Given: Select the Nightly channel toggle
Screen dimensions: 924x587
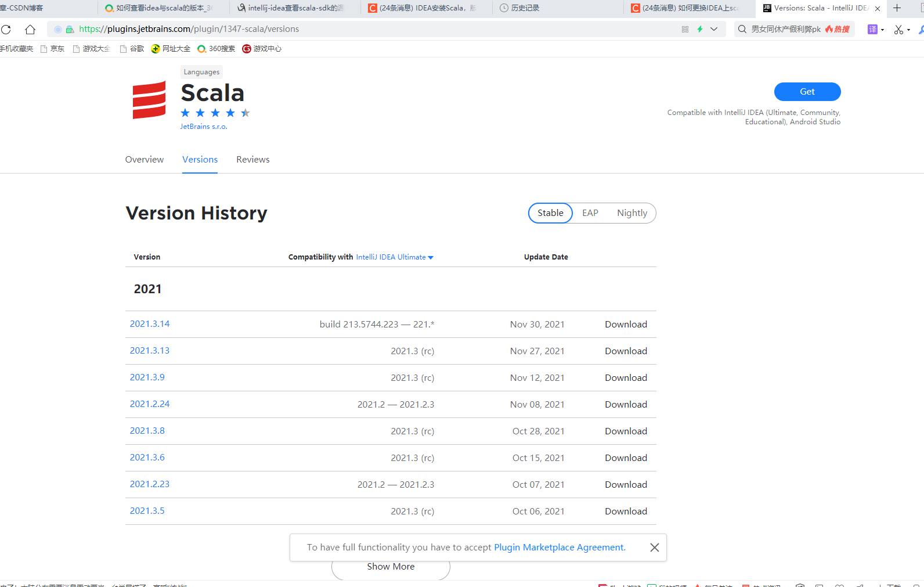Looking at the screenshot, I should click(632, 213).
